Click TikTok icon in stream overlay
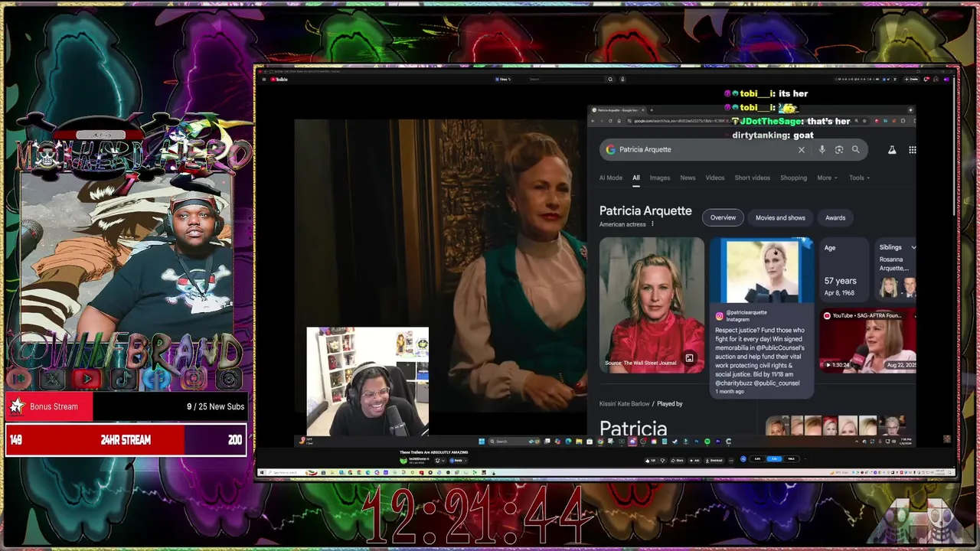Screen dimensions: 980x551 click(122, 378)
